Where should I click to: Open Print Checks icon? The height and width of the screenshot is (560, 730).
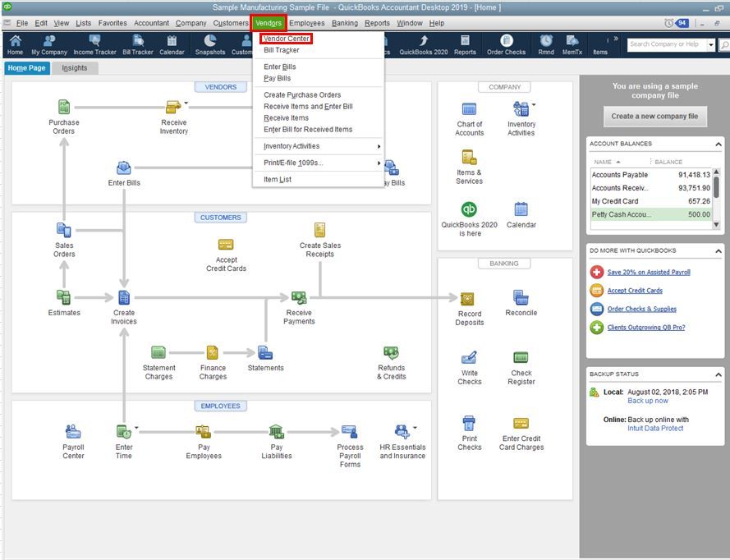click(470, 423)
